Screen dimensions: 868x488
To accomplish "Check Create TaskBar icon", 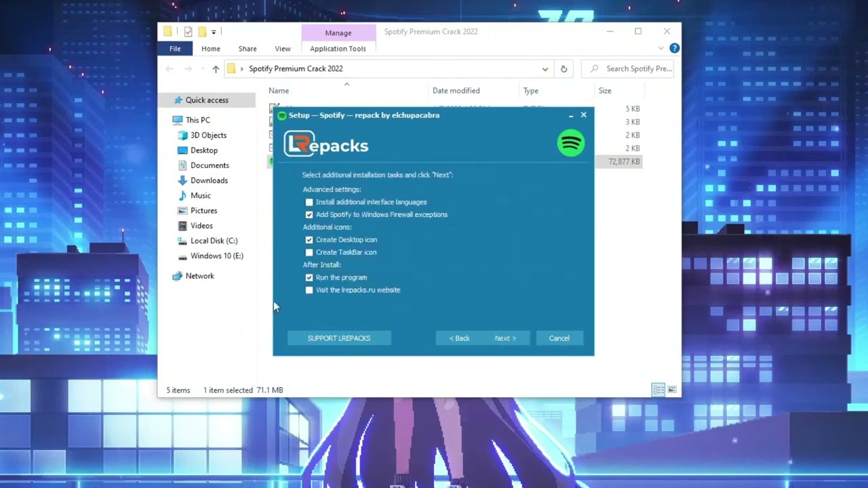I will [x=309, y=252].
